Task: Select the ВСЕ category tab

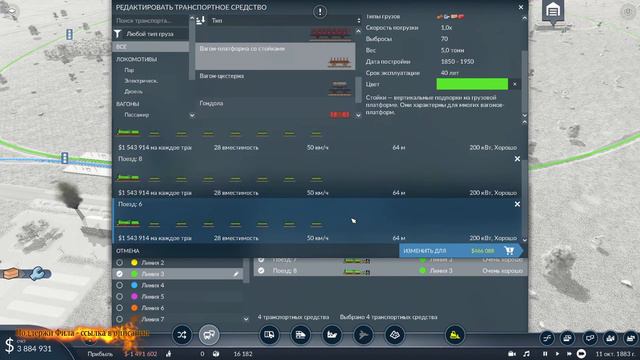Action: coord(151,47)
